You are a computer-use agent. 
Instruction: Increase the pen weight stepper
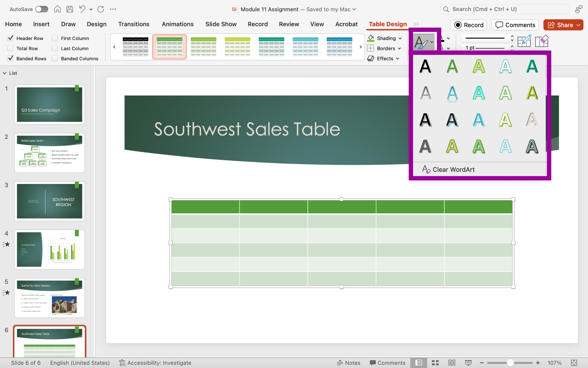click(x=512, y=46)
